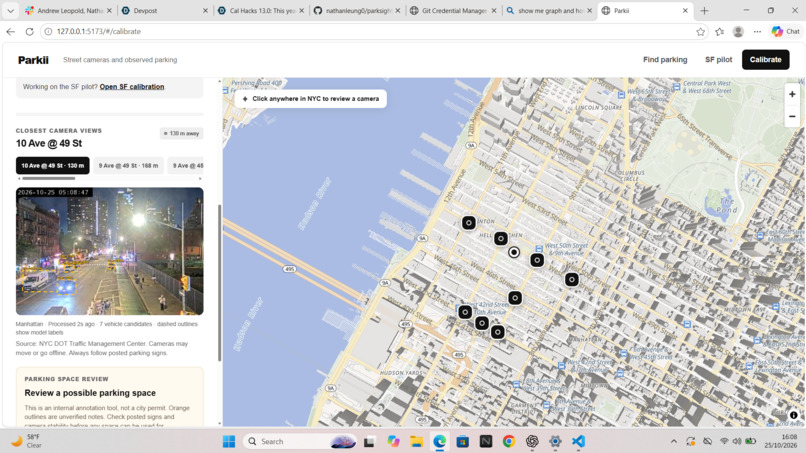Open Microsoft Edge from the taskbar
This screenshot has width=806, height=453.
click(x=439, y=441)
